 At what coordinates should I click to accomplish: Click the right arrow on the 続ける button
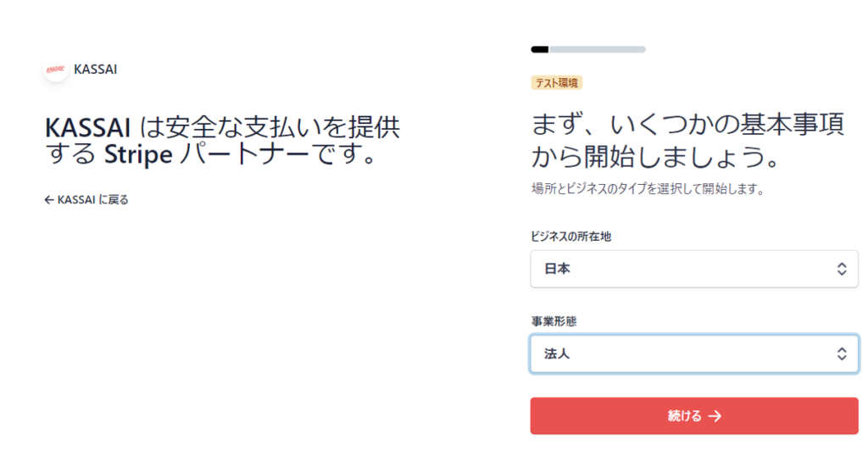715,416
